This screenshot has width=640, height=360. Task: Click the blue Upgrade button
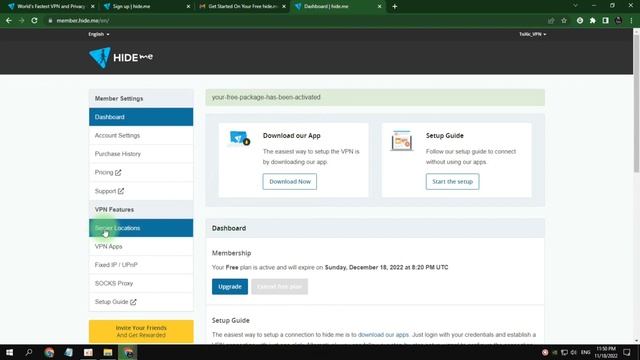(x=230, y=287)
